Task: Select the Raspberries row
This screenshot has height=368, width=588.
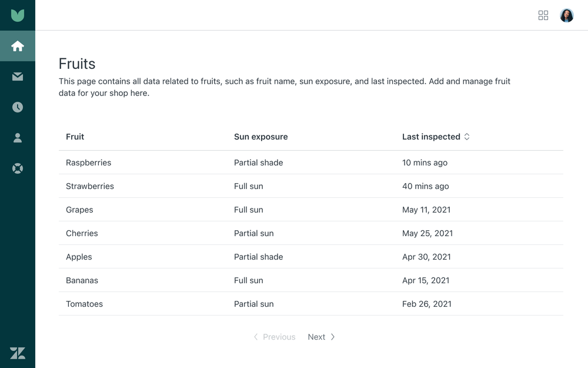Action: (x=89, y=163)
